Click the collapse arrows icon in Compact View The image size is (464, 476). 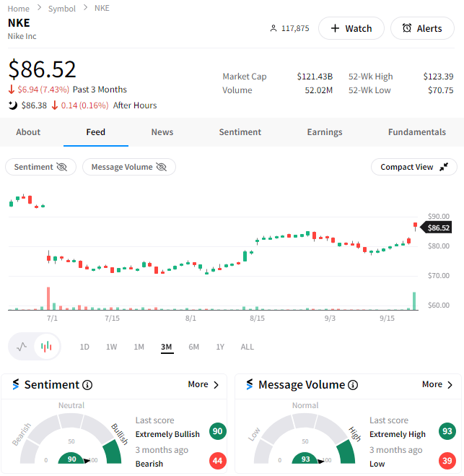point(444,167)
